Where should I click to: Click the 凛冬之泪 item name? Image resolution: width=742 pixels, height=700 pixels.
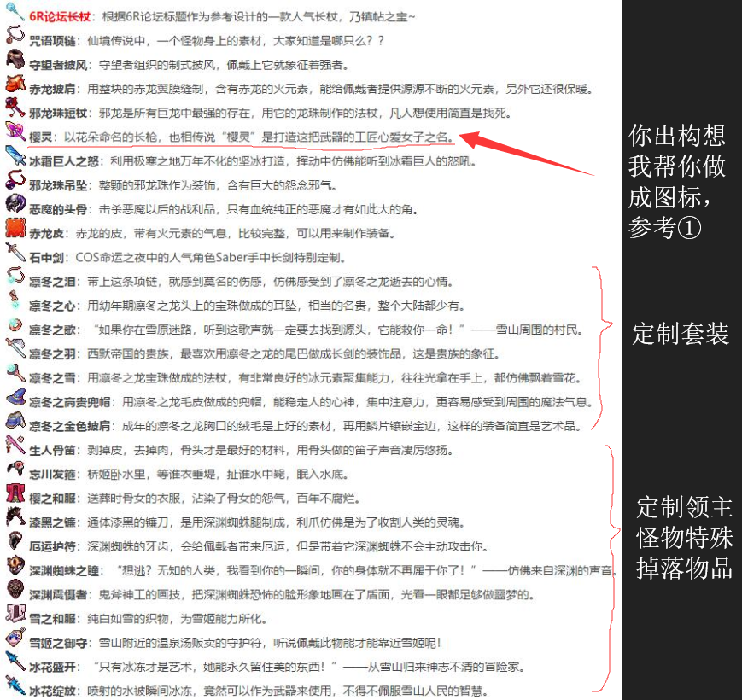point(53,282)
